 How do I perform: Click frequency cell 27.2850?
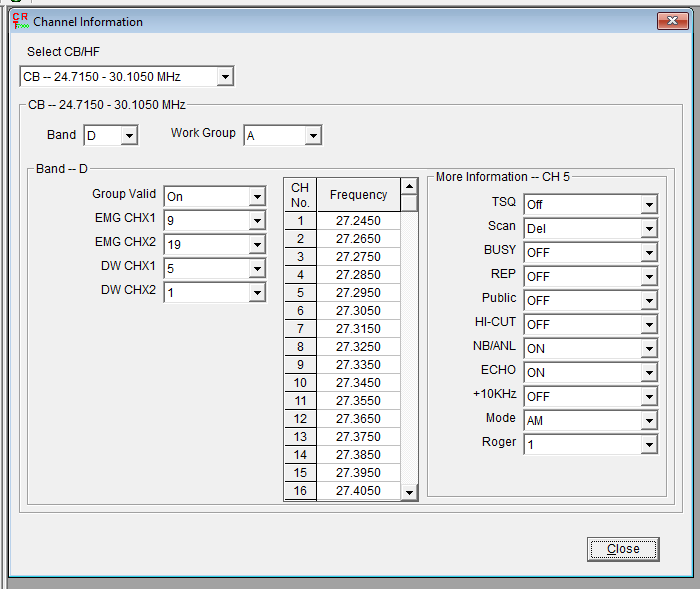click(x=358, y=275)
